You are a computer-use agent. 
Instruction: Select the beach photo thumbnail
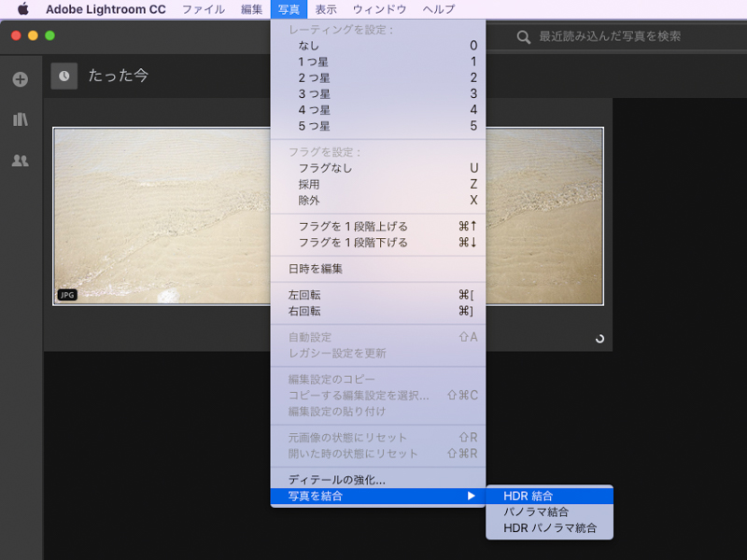pos(159,215)
